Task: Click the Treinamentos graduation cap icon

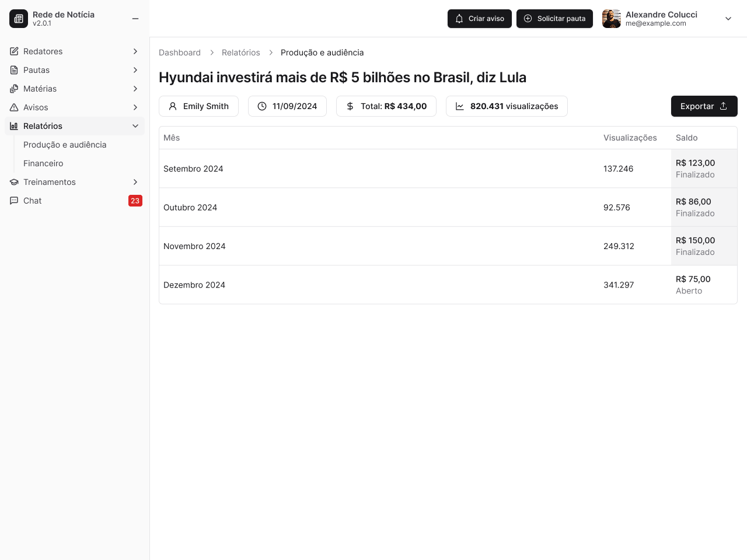Action: tap(13, 182)
